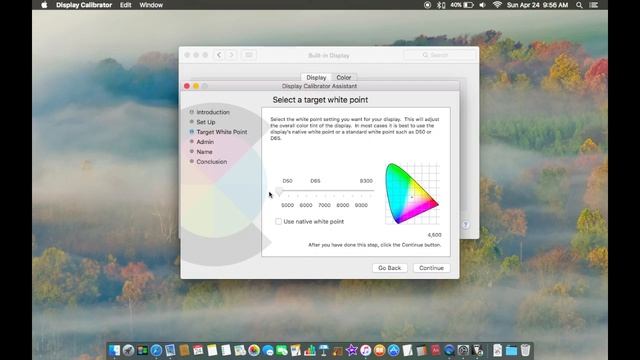Open App Store icon in Dock
This screenshot has height=360, width=640.
393,350
